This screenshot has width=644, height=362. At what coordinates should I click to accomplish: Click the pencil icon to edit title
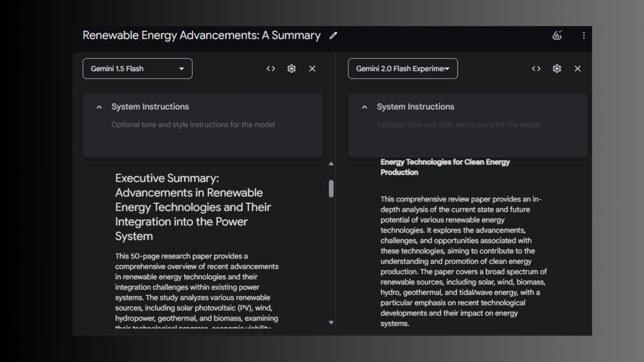333,36
